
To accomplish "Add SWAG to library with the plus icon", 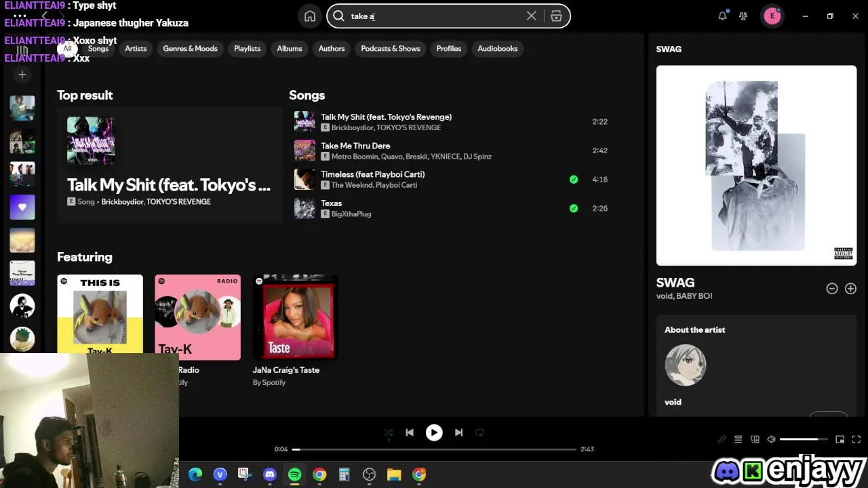I will (850, 289).
